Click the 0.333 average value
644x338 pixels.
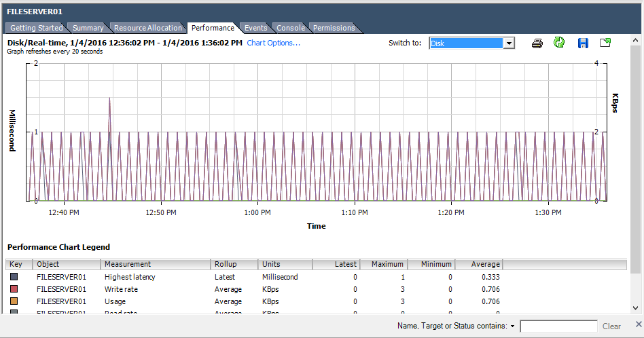click(490, 277)
